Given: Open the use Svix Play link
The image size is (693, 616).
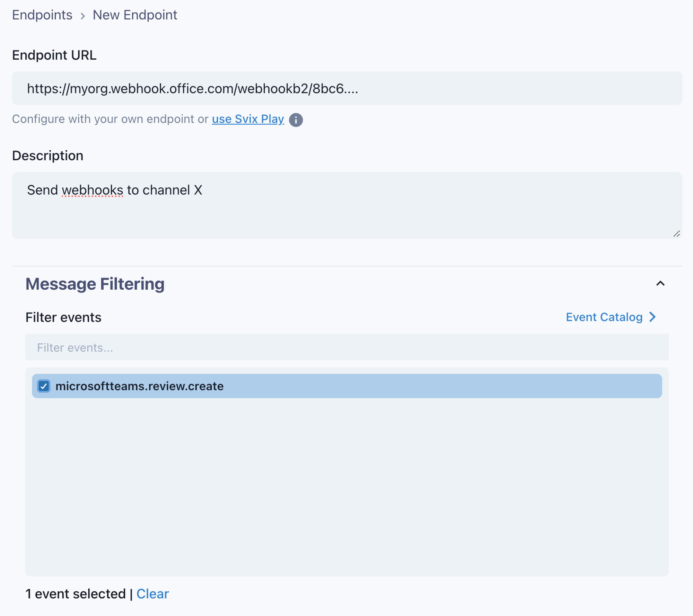Looking at the screenshot, I should [248, 119].
